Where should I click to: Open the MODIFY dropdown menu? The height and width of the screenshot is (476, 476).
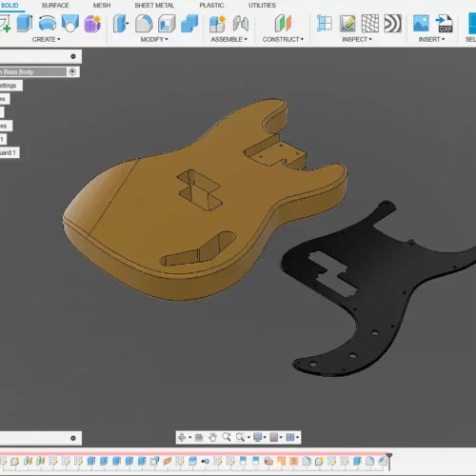coord(154,39)
